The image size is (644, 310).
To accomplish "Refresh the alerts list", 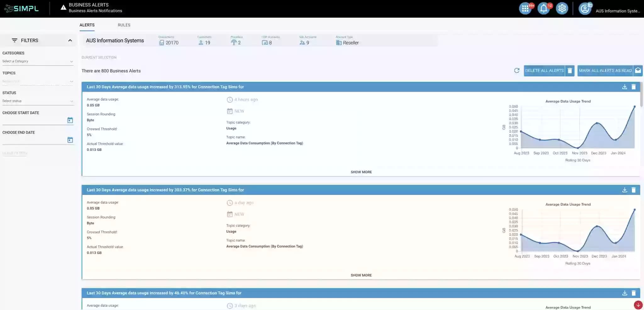I will point(517,70).
